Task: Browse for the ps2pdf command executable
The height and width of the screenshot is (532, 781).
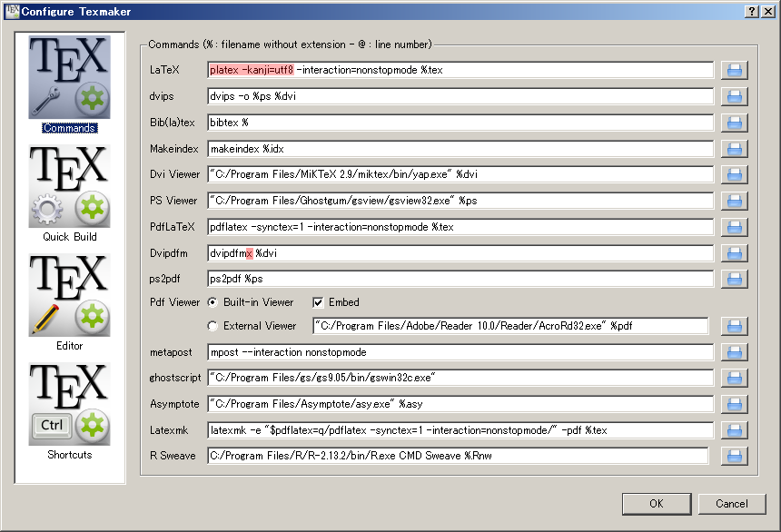Action: (734, 279)
